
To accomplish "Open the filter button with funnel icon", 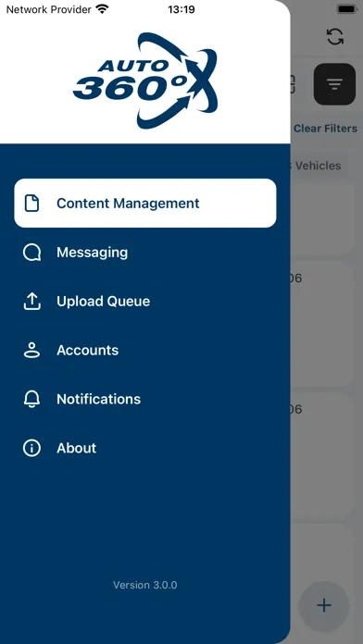I will pyautogui.click(x=334, y=84).
